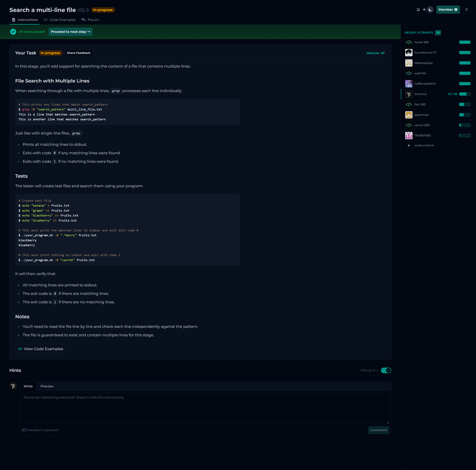Switch to the Preview tab in hints
Screen dimensions: 476x470
47,386
